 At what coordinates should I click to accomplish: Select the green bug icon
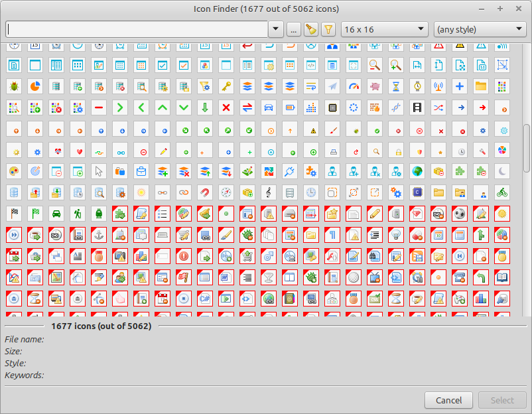point(15,86)
